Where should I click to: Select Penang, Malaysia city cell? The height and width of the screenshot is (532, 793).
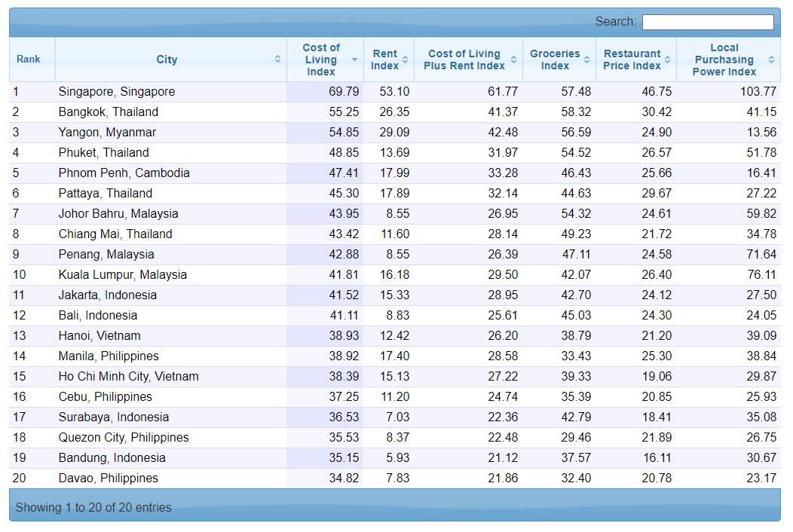[x=171, y=255]
